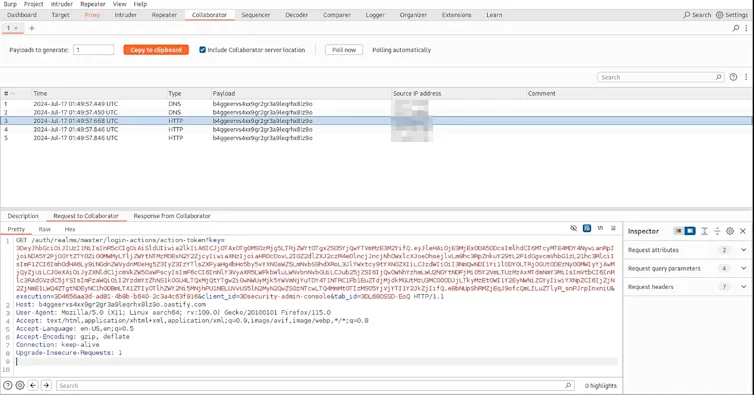Close Collaborator tab 1
Viewport: 754px width, 395px height.
click(x=16, y=28)
